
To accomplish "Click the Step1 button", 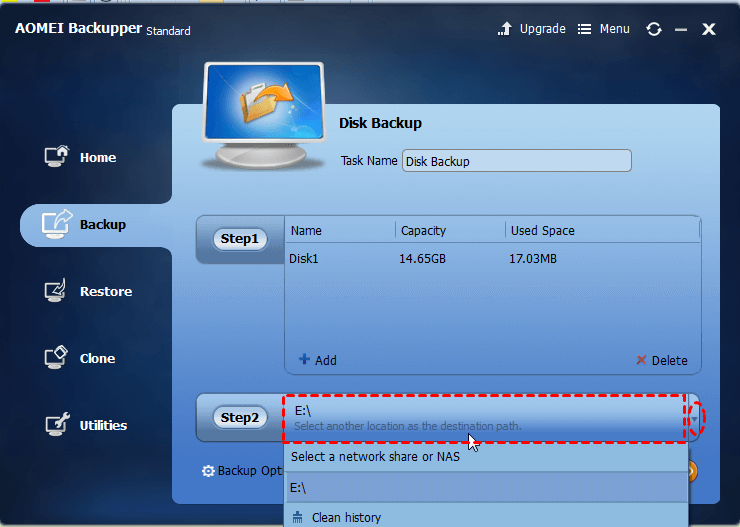I will (240, 239).
